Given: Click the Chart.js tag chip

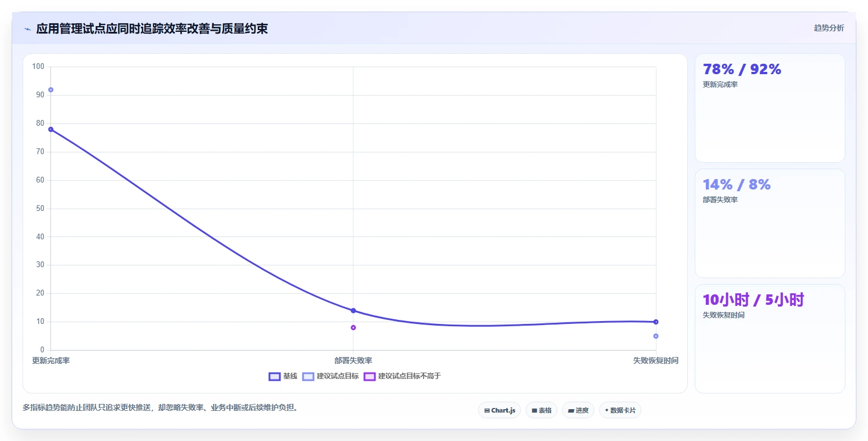Looking at the screenshot, I should [x=499, y=410].
